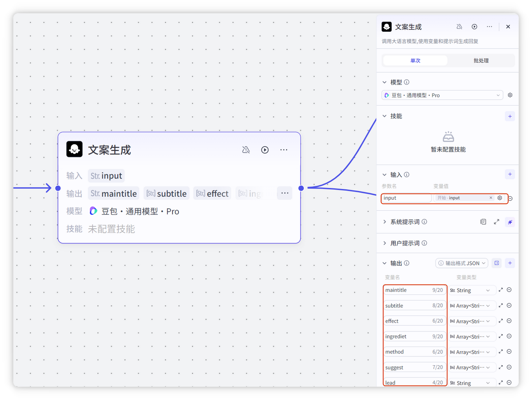Open the 输出格式 JSON dropdown
The width and height of the screenshot is (532, 400).
coord(462,263)
